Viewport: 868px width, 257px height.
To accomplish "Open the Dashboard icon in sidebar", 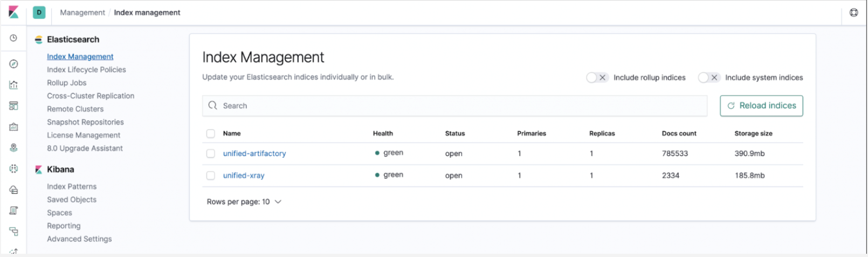I will pyautogui.click(x=14, y=106).
